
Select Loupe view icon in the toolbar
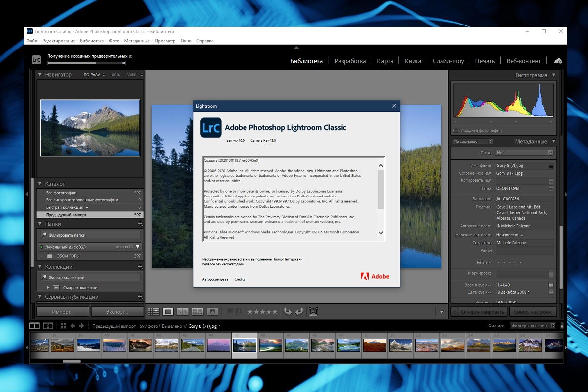pos(168,311)
